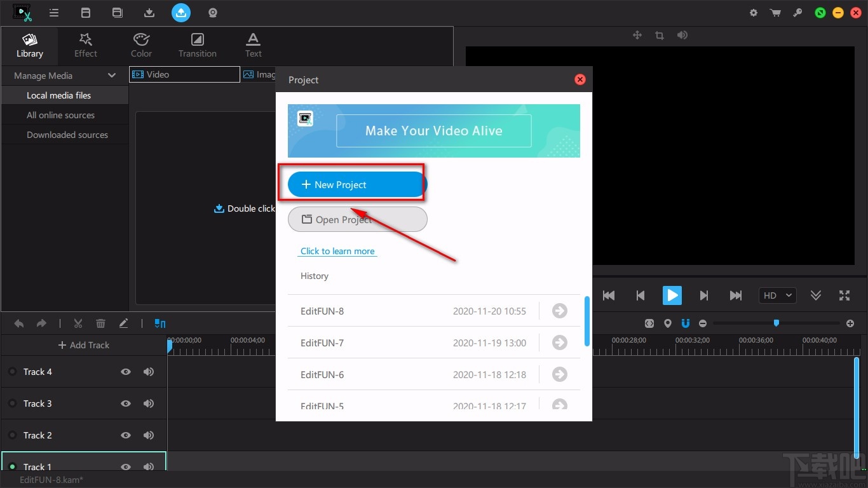
Task: Hide Track 4 using its eye icon
Action: (126, 372)
